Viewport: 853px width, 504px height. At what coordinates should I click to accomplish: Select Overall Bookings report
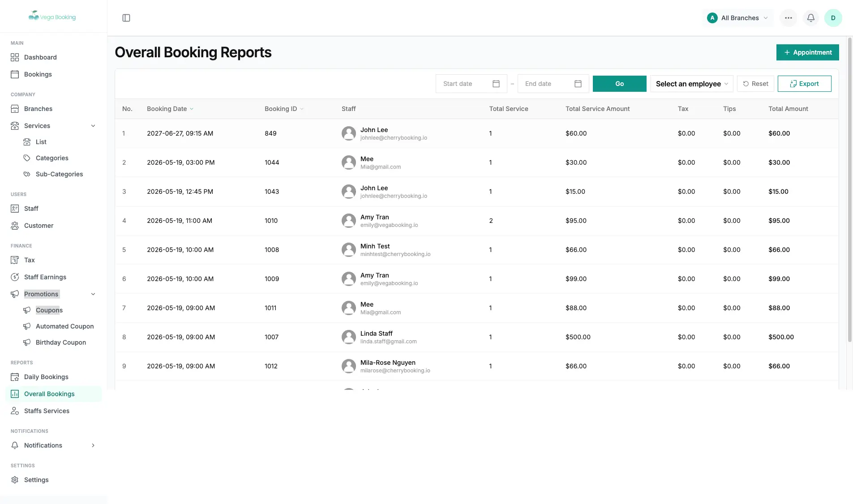(x=54, y=394)
